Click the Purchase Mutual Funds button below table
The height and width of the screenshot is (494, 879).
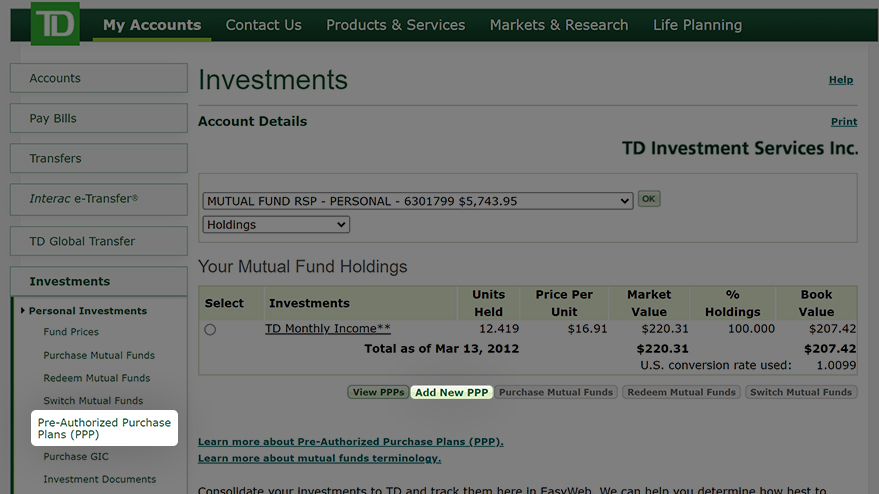[556, 392]
